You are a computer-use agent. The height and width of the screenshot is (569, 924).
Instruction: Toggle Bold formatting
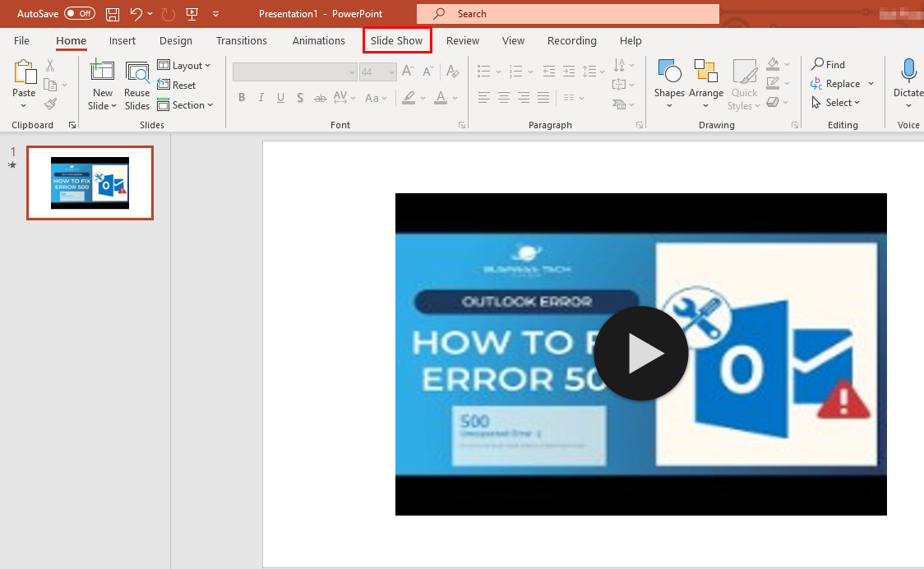pos(242,98)
